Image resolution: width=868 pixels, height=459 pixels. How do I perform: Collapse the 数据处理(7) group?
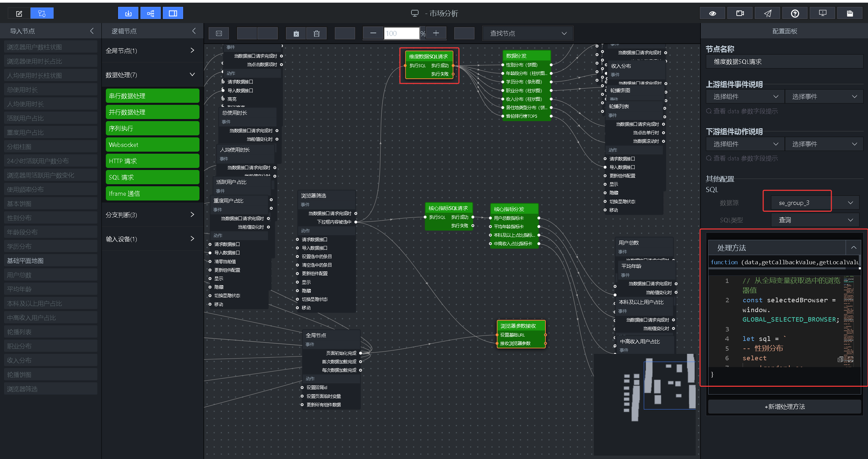152,75
